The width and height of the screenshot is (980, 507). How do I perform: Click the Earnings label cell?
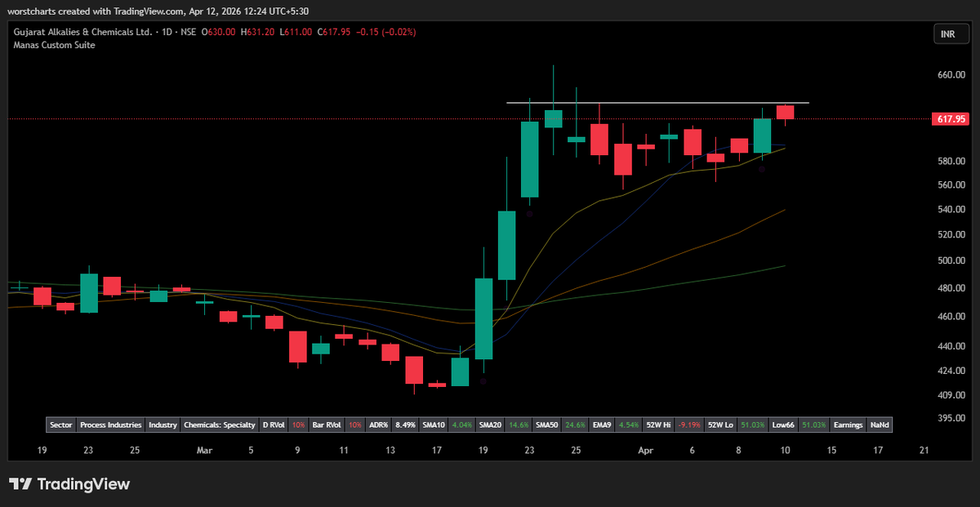click(849, 425)
